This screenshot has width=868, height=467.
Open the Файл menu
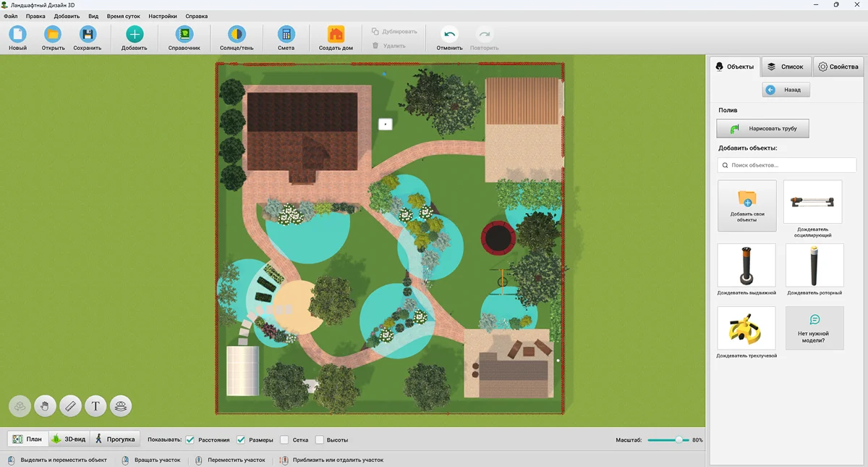(11, 16)
